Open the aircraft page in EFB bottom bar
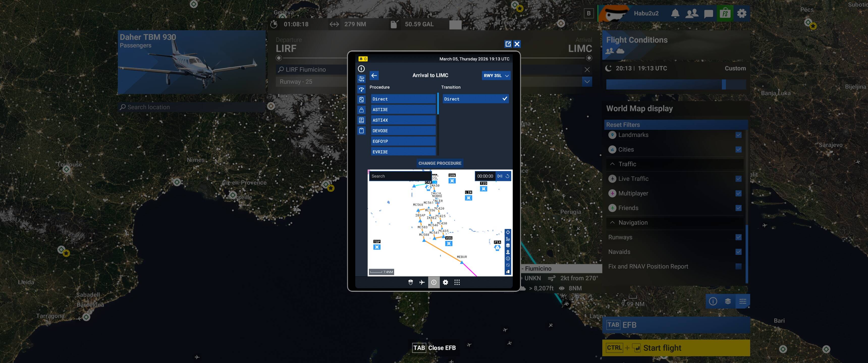 tap(422, 282)
